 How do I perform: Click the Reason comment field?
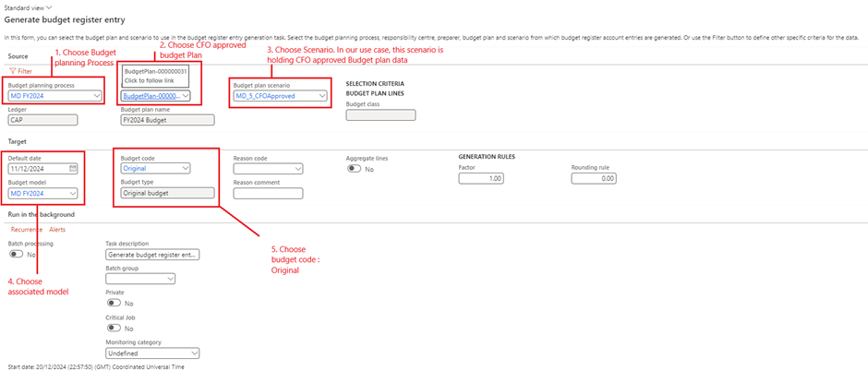268,193
